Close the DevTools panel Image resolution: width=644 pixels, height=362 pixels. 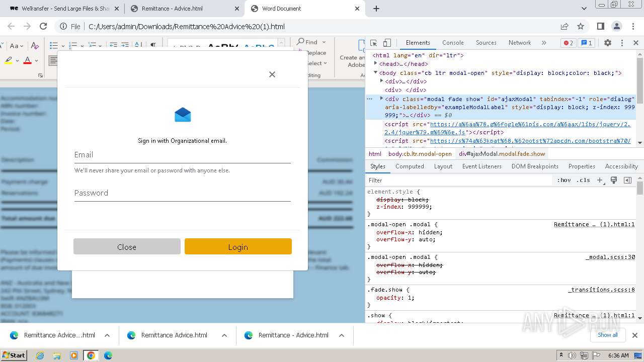coord(635,43)
